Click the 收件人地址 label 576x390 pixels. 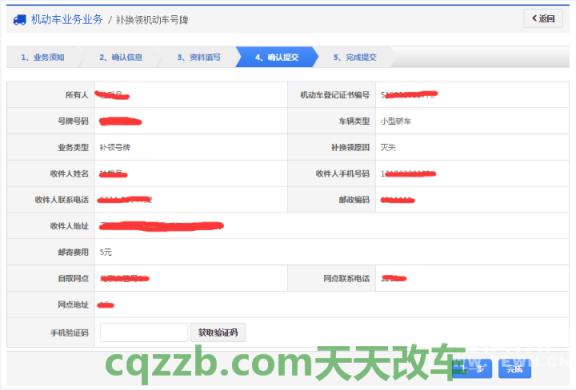pos(69,226)
